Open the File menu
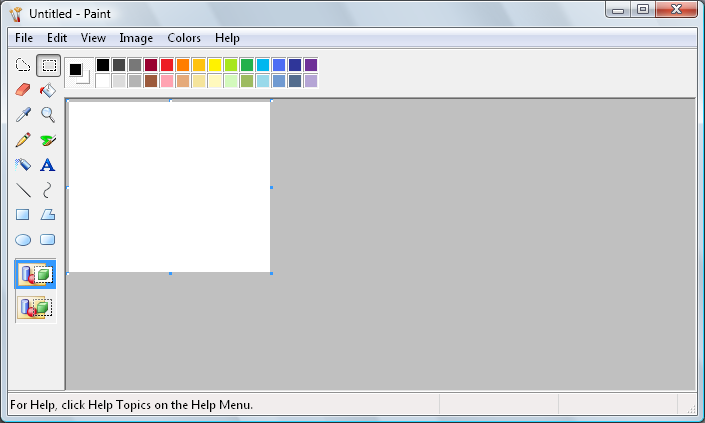Image resolution: width=705 pixels, height=423 pixels. (x=24, y=38)
